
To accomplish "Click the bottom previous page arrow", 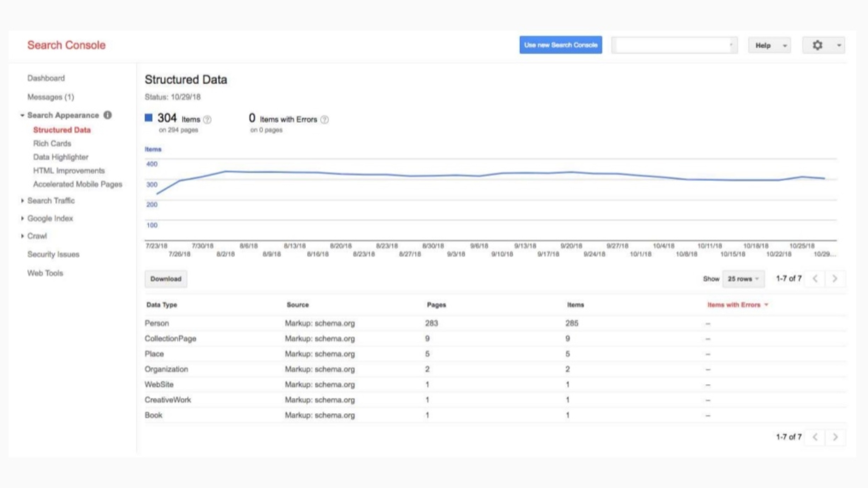I will point(815,437).
